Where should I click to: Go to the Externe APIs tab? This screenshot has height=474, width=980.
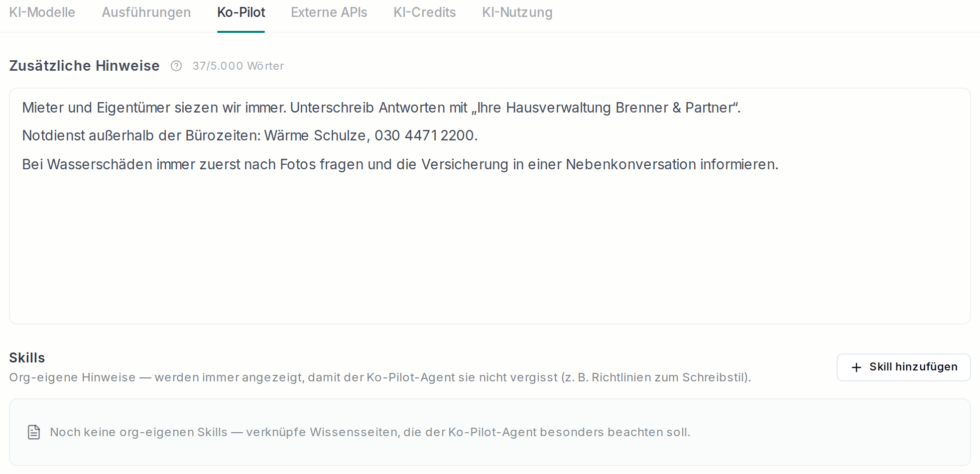329,12
